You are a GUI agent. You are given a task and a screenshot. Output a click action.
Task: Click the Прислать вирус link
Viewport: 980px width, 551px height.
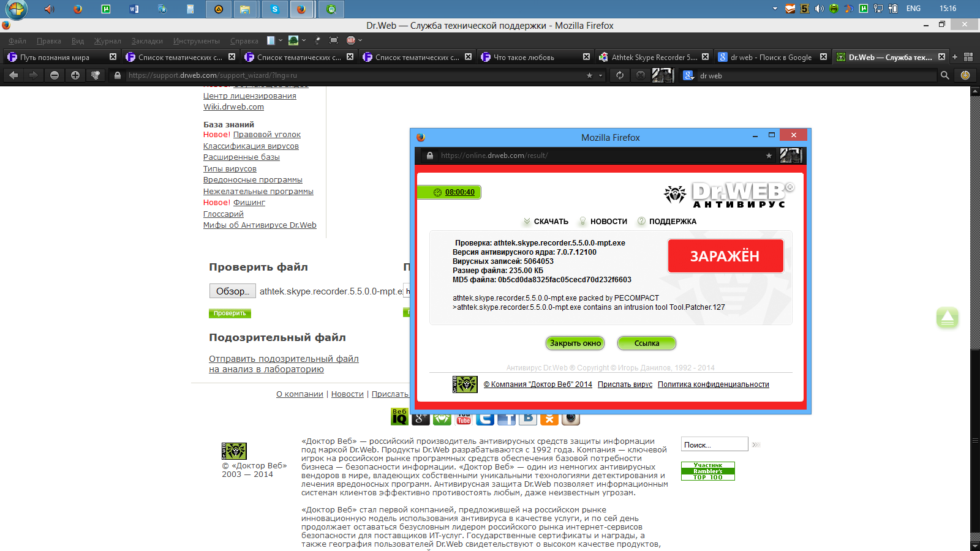[x=625, y=384]
